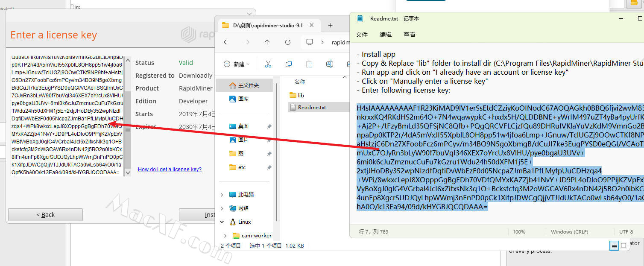The height and width of the screenshot is (266, 644).
Task: Click "UTF-8" encoding in Notepad status bar
Action: [x=626, y=232]
